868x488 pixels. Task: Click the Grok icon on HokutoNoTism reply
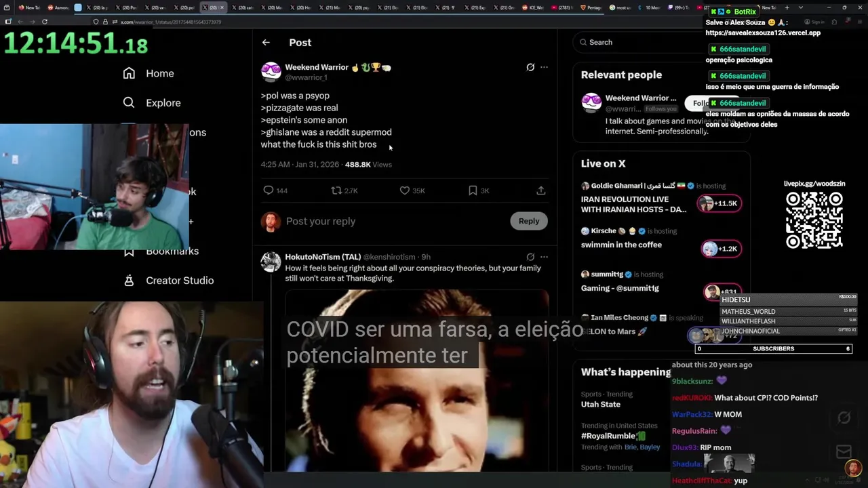[530, 257]
